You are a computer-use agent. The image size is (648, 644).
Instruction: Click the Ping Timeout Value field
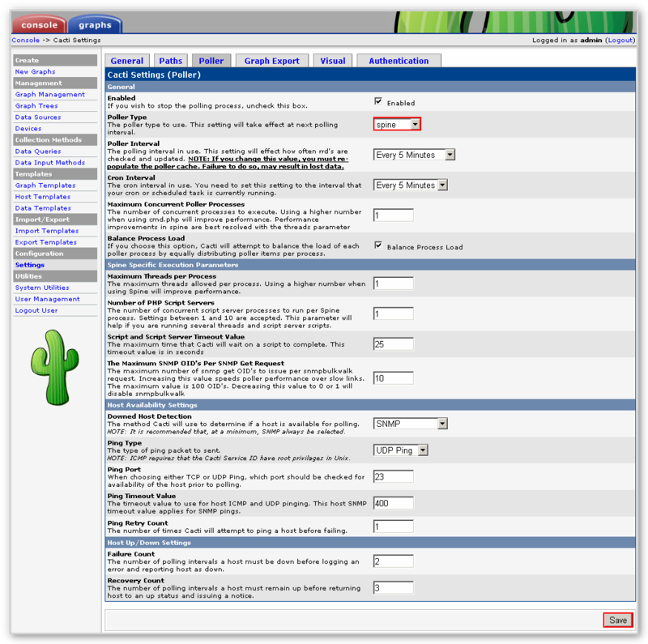pos(394,503)
